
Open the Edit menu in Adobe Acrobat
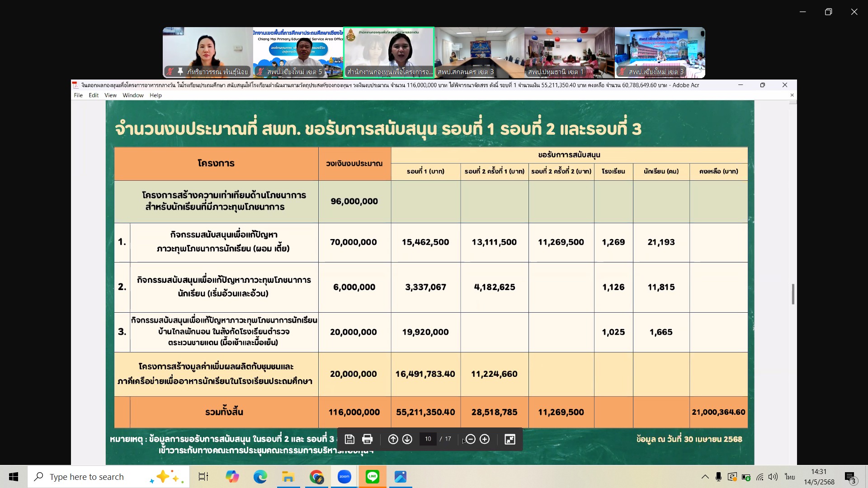tap(94, 95)
